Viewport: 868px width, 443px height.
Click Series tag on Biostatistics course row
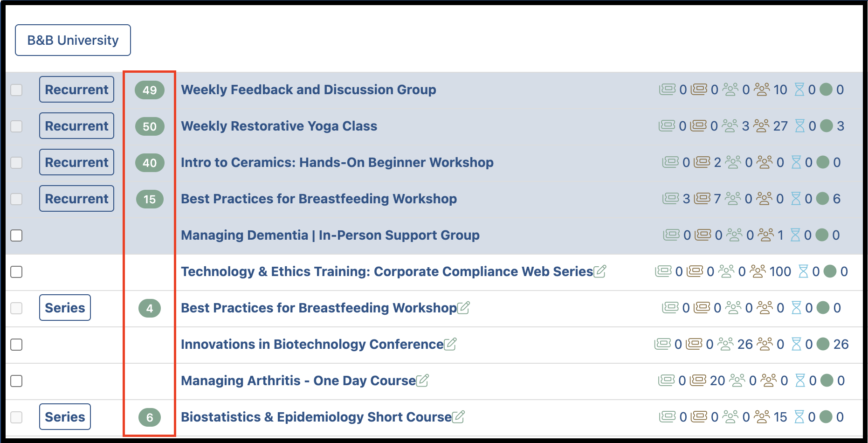[x=65, y=417]
